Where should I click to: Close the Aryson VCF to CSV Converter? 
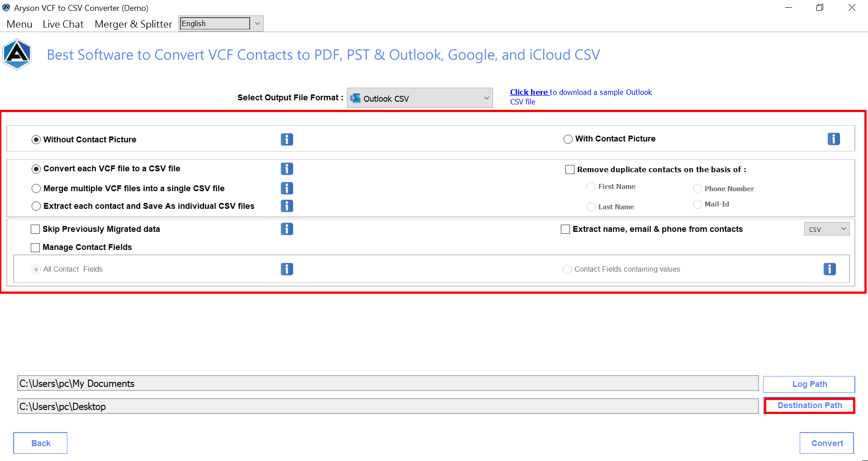point(852,8)
